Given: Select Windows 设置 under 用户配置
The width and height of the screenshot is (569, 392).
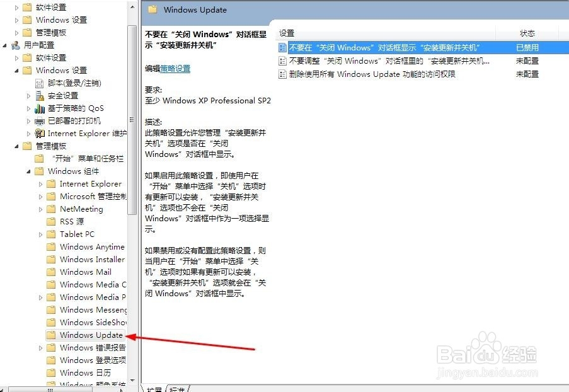Looking at the screenshot, I should [61, 71].
